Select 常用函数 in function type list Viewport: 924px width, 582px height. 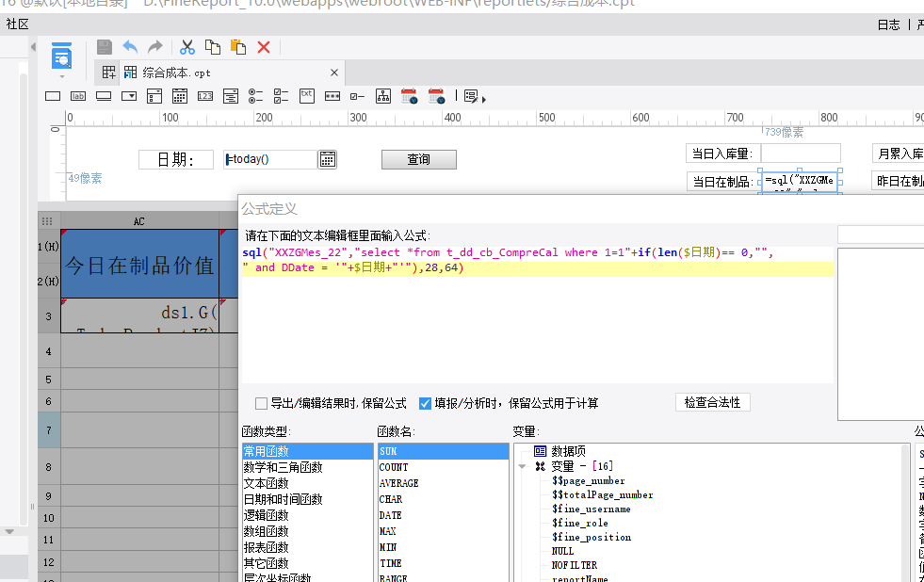(308, 451)
